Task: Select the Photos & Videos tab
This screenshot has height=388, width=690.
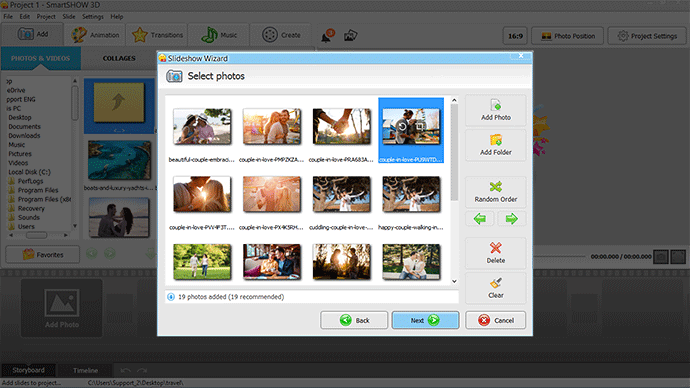Action: [x=40, y=59]
